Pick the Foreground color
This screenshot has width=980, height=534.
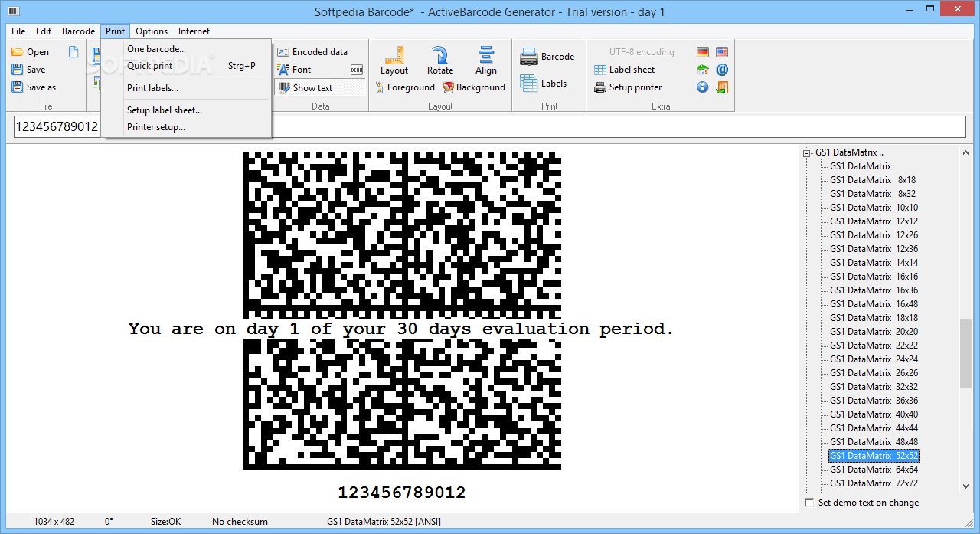405,87
